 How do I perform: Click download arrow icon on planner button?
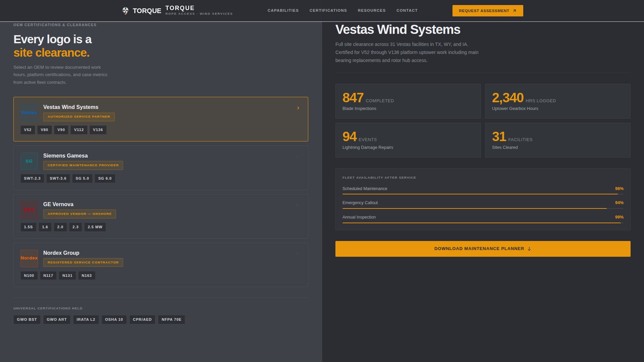coord(529,249)
